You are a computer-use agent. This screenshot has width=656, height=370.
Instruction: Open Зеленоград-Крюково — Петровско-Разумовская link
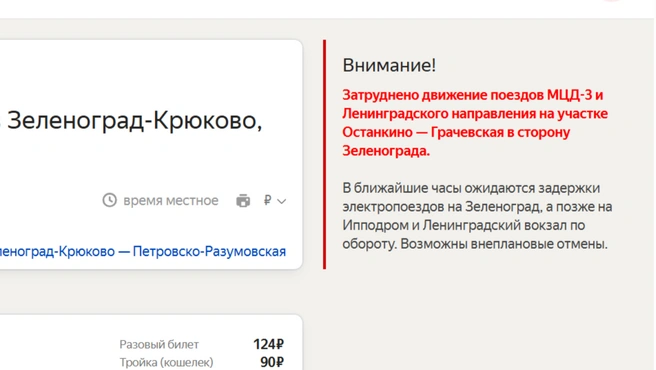tap(142, 252)
